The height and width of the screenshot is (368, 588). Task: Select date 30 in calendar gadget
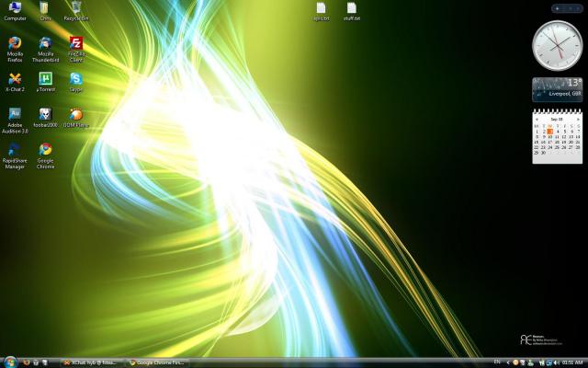pyautogui.click(x=543, y=153)
